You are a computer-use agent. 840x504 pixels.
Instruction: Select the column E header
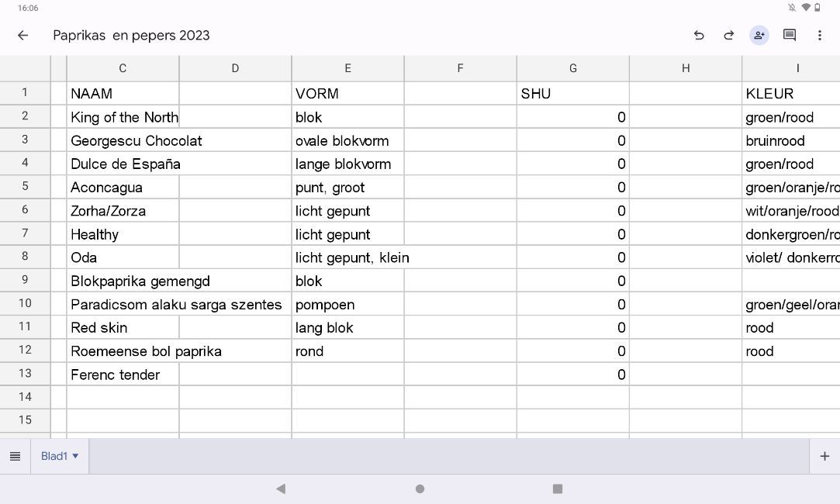(x=347, y=68)
